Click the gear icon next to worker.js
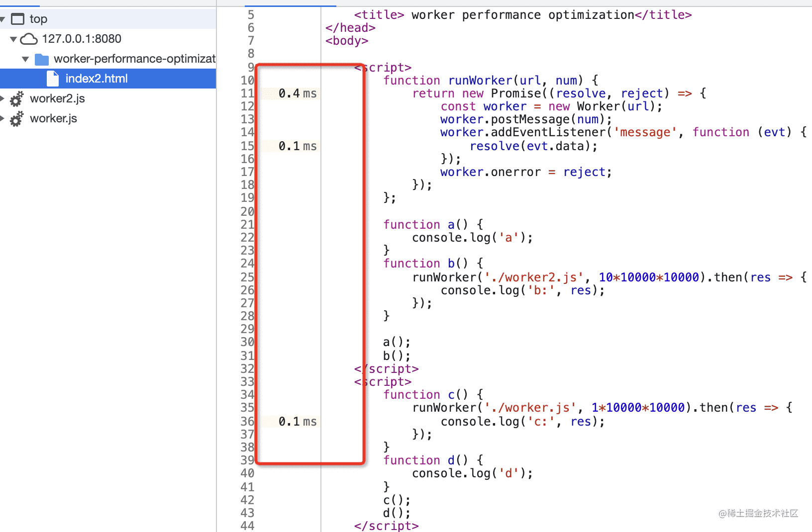This screenshot has height=532, width=812. point(16,119)
